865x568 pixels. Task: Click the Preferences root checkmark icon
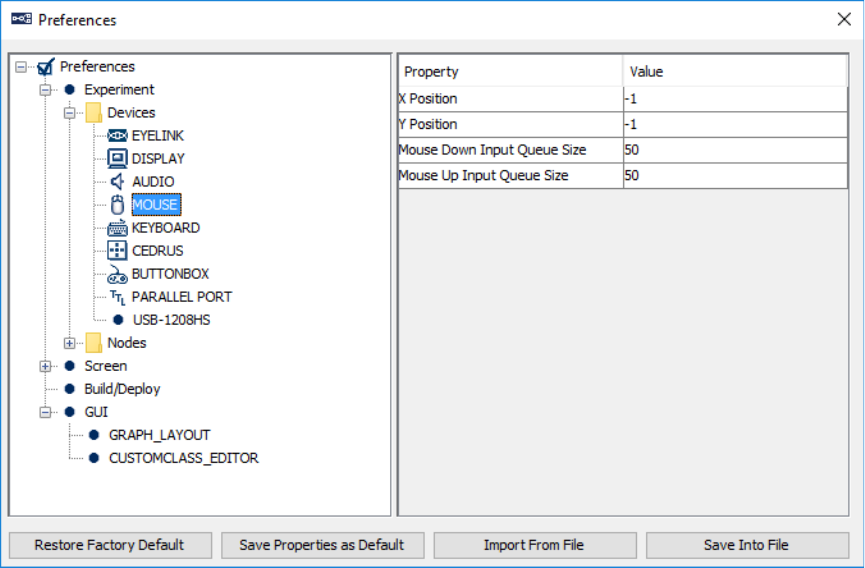(x=46, y=67)
